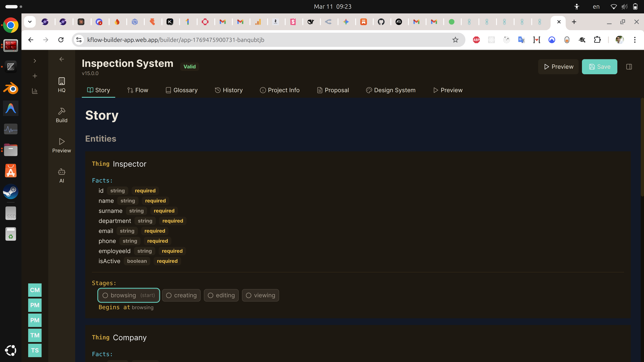Open the AdBlock Plus extension icon
644x362 pixels.
tap(476, 40)
